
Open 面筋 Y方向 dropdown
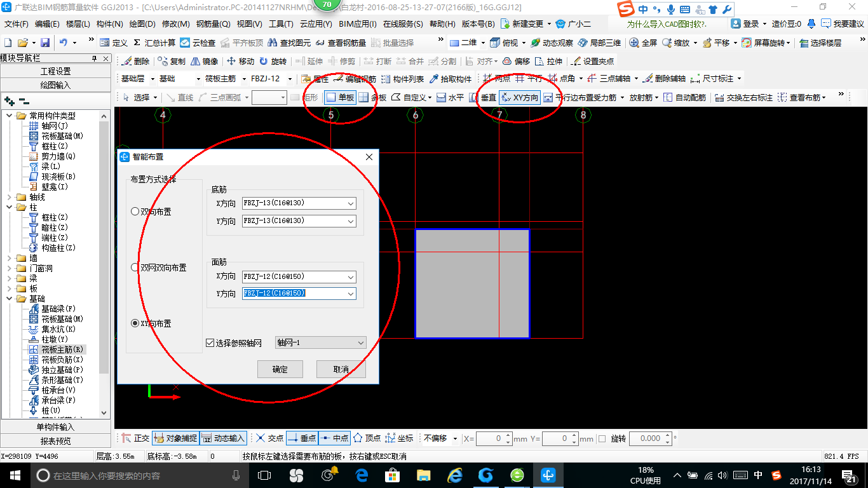[351, 294]
